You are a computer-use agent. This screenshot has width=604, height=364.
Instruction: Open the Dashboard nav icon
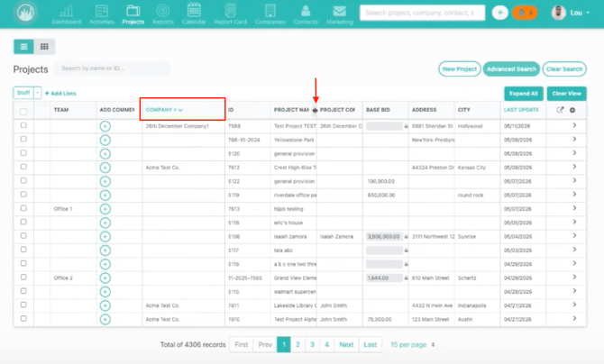click(x=66, y=14)
